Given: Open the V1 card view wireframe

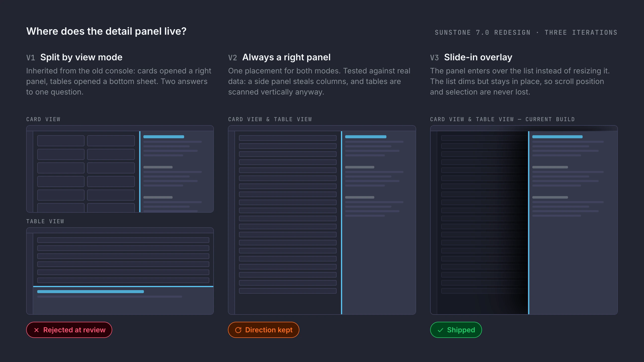Looking at the screenshot, I should (x=120, y=169).
